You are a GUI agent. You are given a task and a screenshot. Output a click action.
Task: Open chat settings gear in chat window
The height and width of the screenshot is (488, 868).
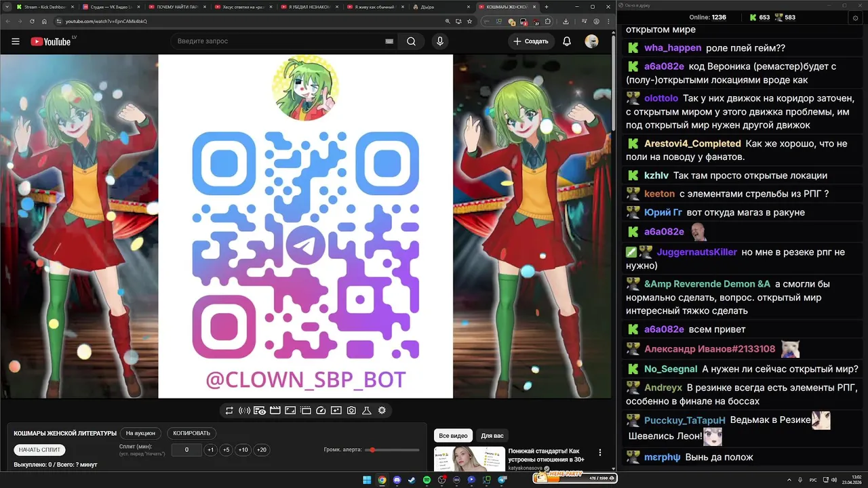(x=855, y=18)
